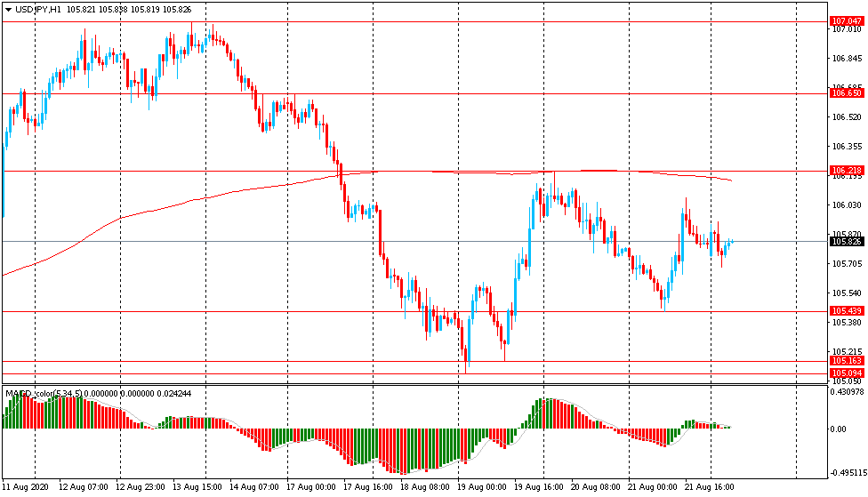The height and width of the screenshot is (497, 868).
Task: Click the 14 Aug 07:00 time label
Action: coord(254,487)
